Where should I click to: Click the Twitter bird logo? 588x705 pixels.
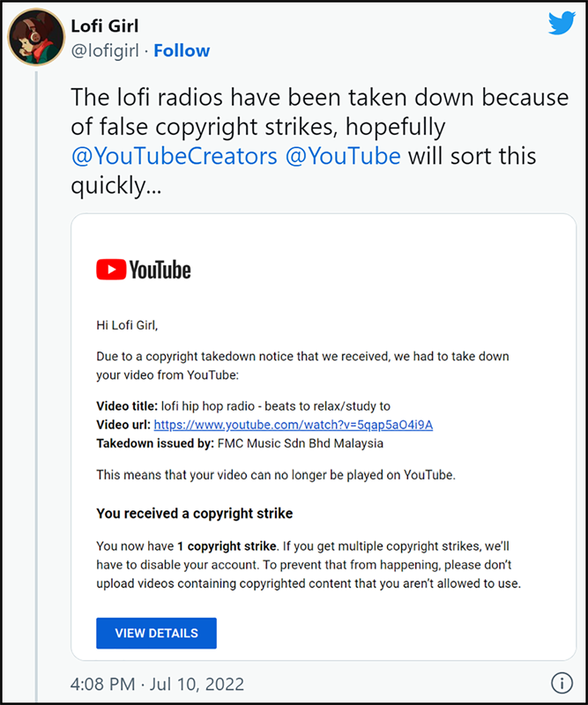[561, 24]
